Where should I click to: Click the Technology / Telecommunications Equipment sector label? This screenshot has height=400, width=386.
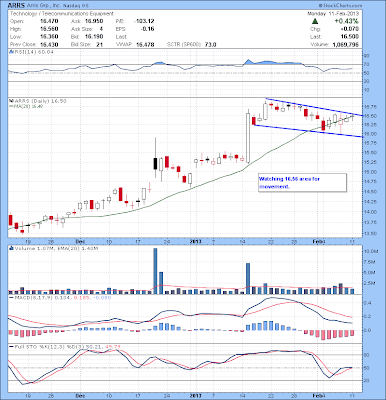pos(62,14)
